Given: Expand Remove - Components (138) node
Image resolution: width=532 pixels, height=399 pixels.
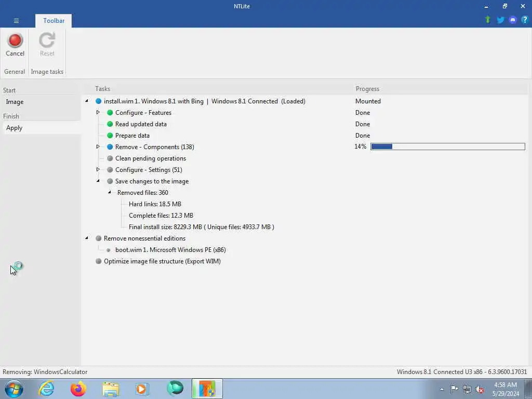Looking at the screenshot, I should [x=98, y=147].
